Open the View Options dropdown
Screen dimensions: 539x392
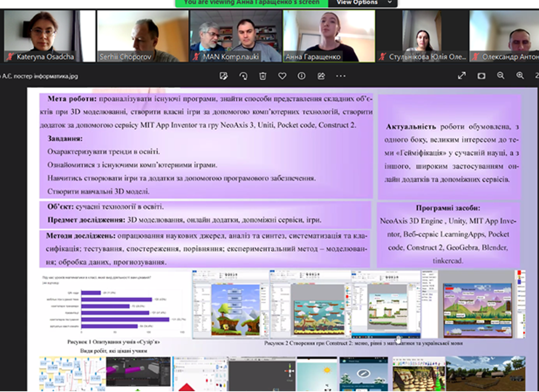pos(363,3)
